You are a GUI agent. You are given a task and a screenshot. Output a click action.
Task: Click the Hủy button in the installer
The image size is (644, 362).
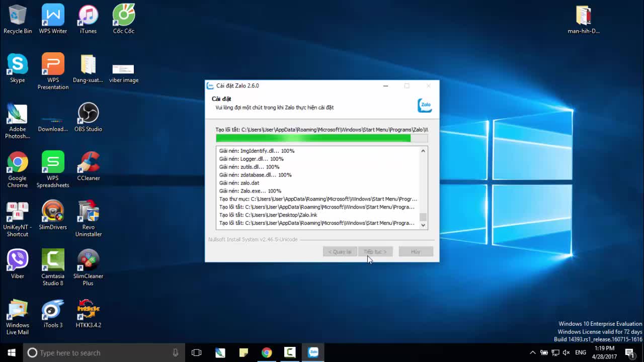416,251
